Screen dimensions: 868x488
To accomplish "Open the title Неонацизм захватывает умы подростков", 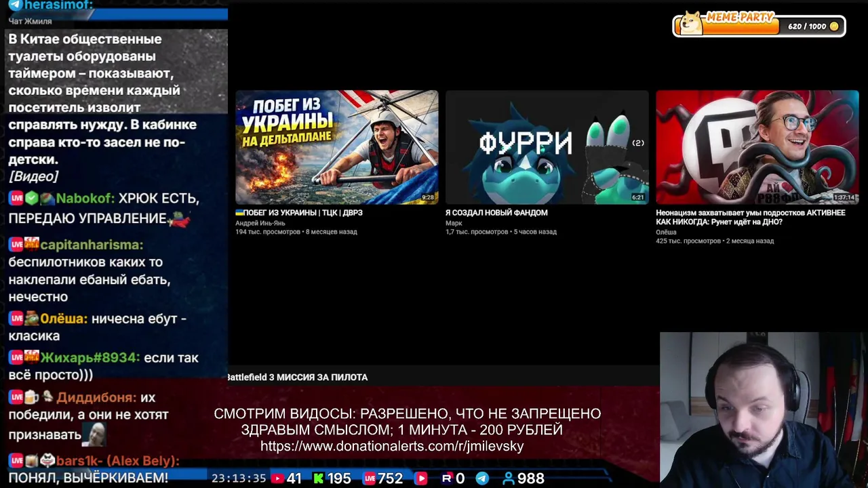I will 751,217.
